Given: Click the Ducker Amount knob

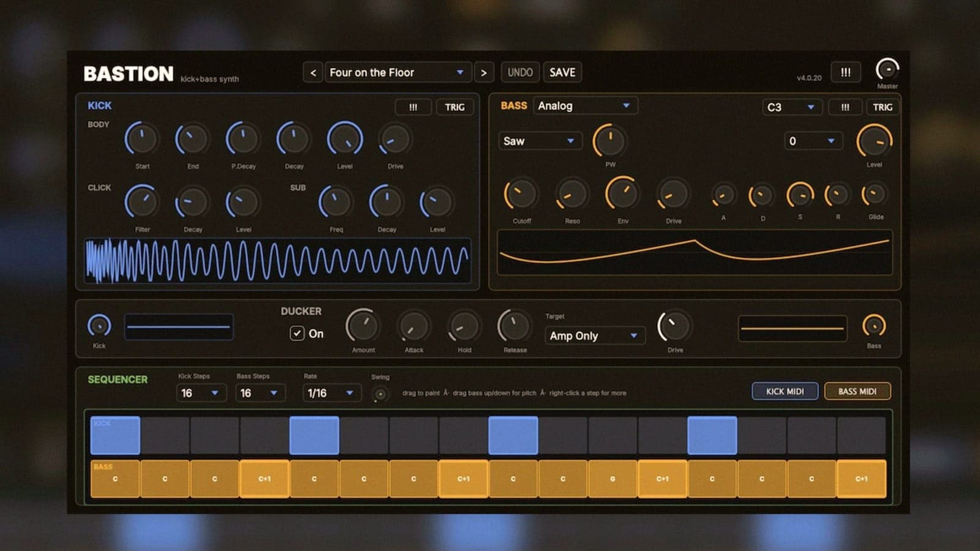Looking at the screenshot, I should click(x=363, y=326).
